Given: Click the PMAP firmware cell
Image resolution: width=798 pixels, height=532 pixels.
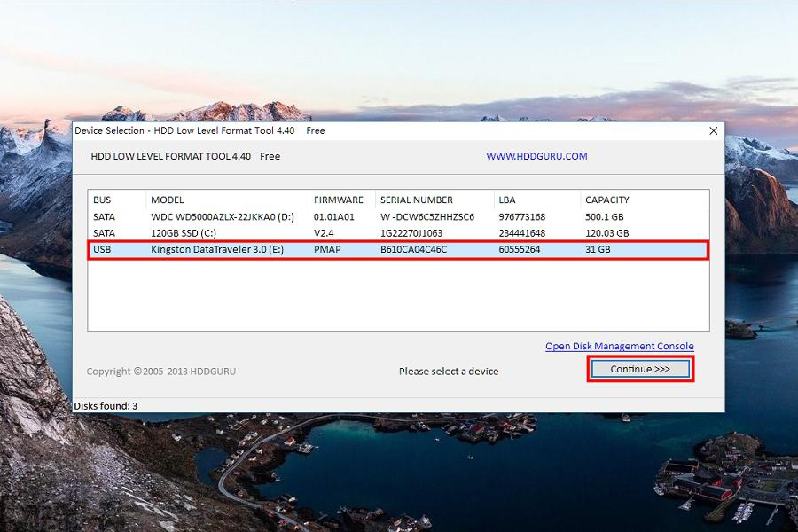Looking at the screenshot, I should coord(326,249).
